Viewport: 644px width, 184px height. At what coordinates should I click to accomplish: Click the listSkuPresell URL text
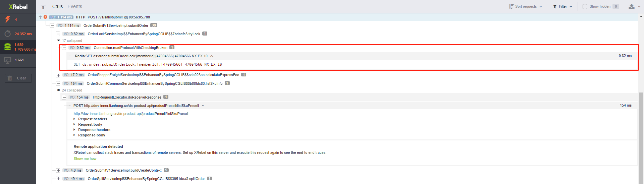coord(131,114)
